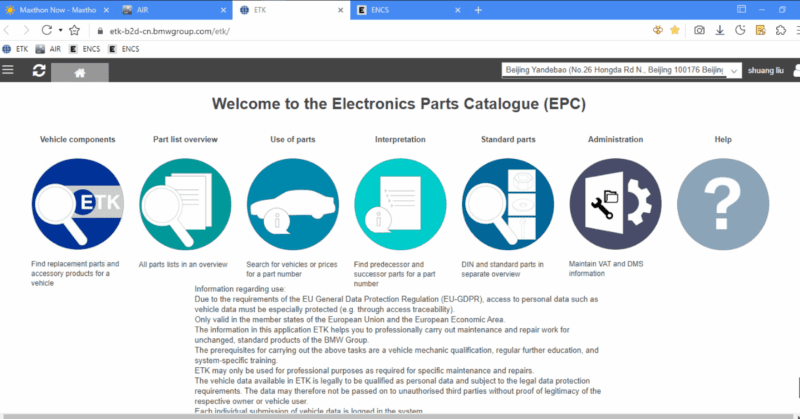Open the ETK bookmark
Viewport: 800px width, 419px height.
[15, 49]
